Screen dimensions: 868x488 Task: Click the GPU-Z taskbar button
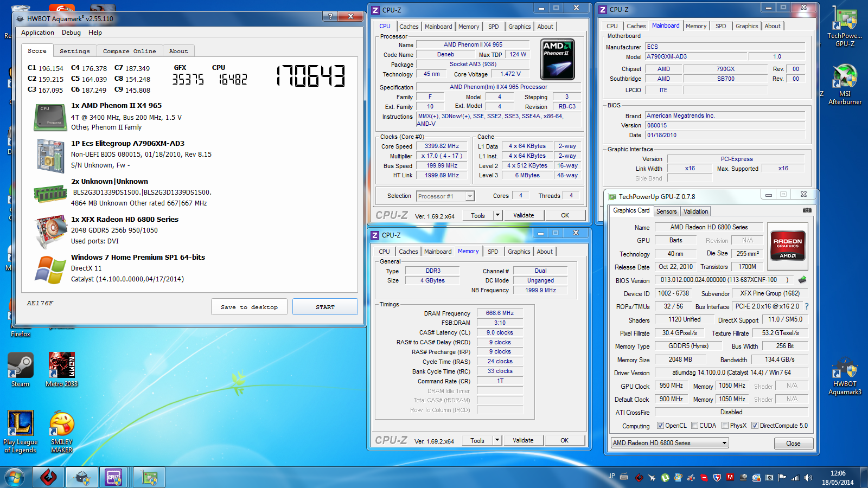(149, 478)
